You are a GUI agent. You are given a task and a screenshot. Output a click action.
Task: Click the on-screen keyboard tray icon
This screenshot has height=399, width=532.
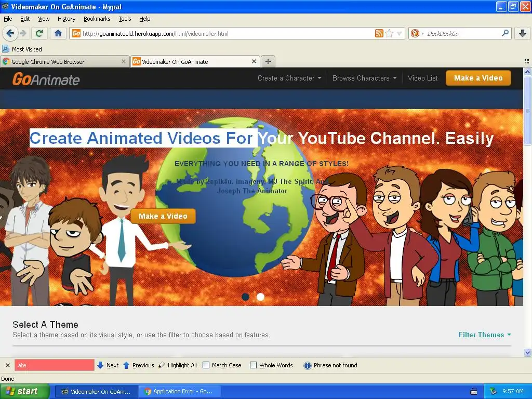474,392
